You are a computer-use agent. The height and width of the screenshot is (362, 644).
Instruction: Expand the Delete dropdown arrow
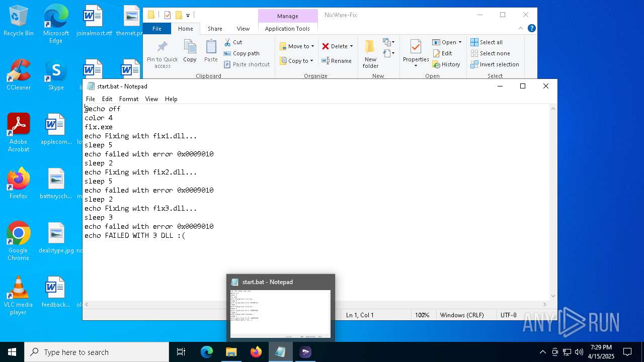351,46
